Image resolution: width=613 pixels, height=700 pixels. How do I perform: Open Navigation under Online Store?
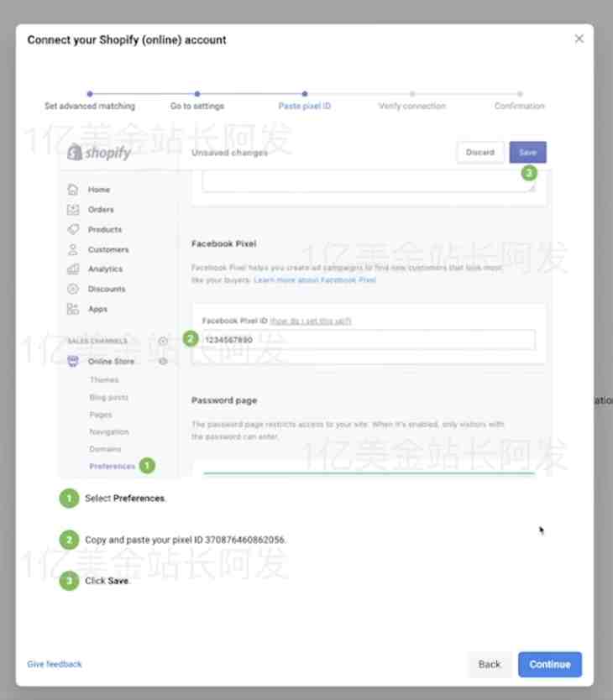109,431
